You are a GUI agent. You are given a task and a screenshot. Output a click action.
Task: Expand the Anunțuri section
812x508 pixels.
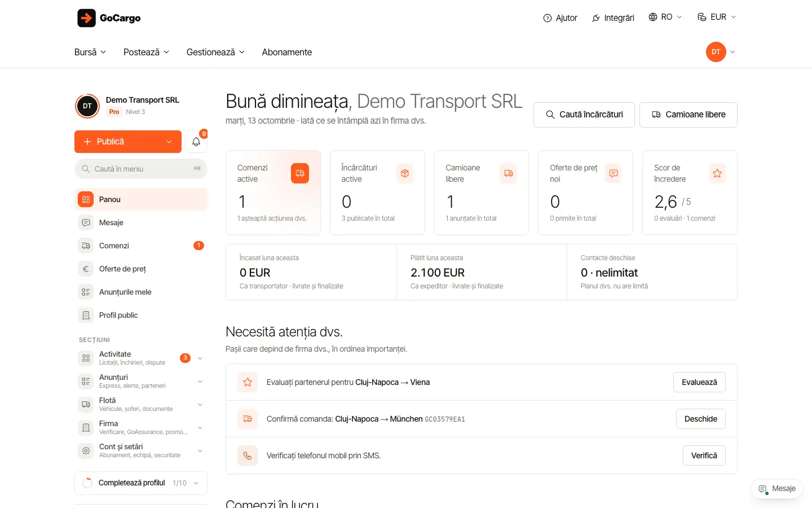[x=200, y=382]
